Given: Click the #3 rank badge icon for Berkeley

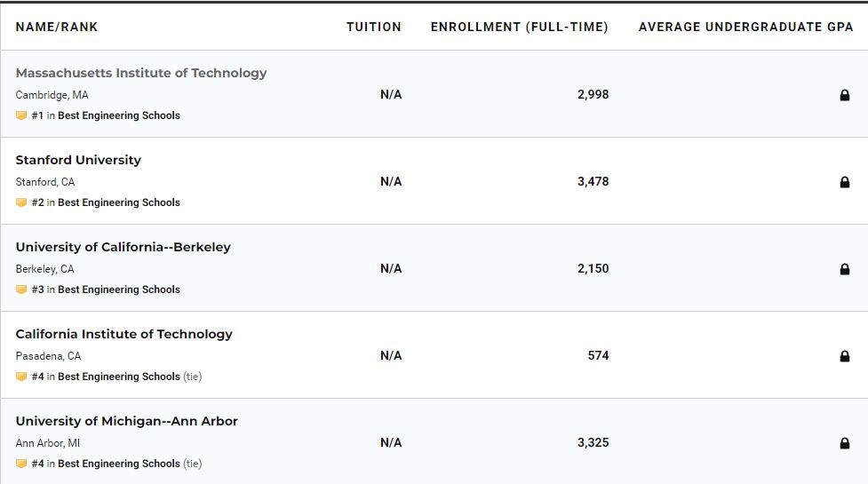Looking at the screenshot, I should pyautogui.click(x=21, y=290).
